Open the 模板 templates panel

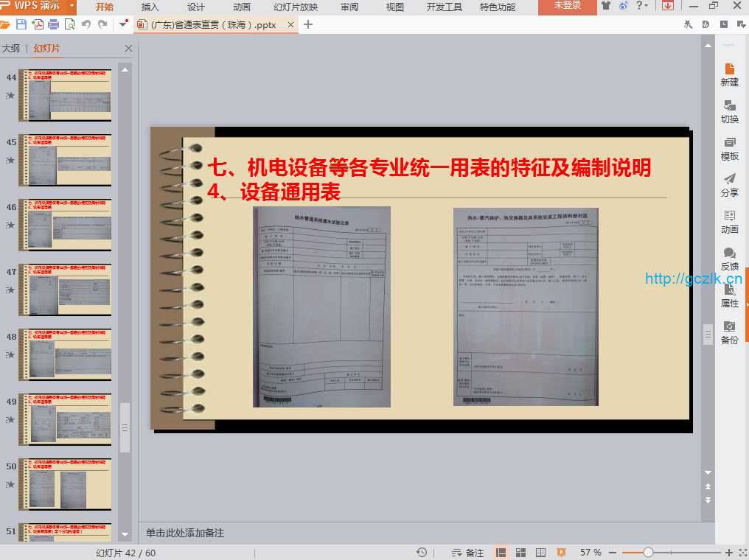729,148
